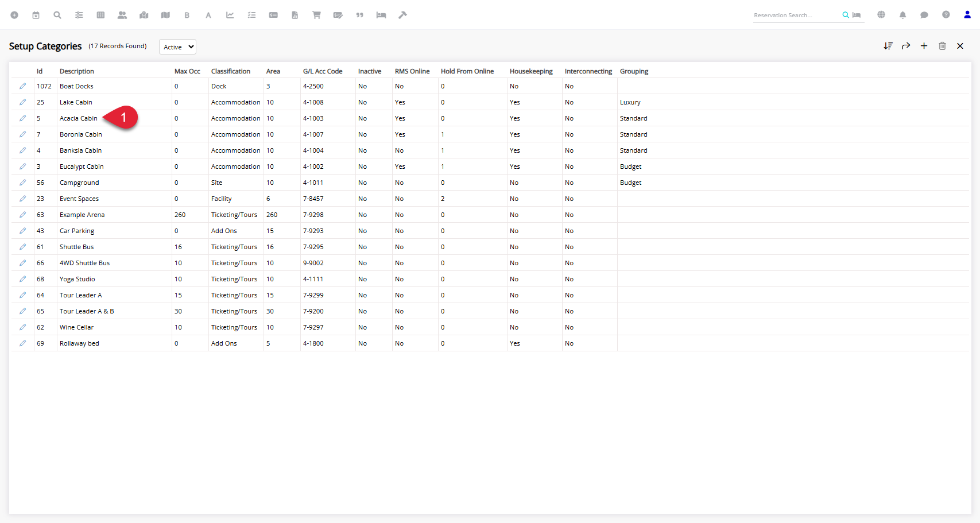Viewport: 980px width, 523px height.
Task: Click the teal reservation search magnifier
Action: click(846, 15)
